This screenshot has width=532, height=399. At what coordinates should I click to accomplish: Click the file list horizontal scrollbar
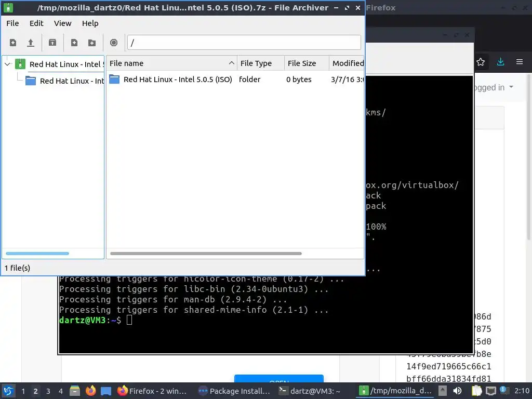(x=206, y=254)
